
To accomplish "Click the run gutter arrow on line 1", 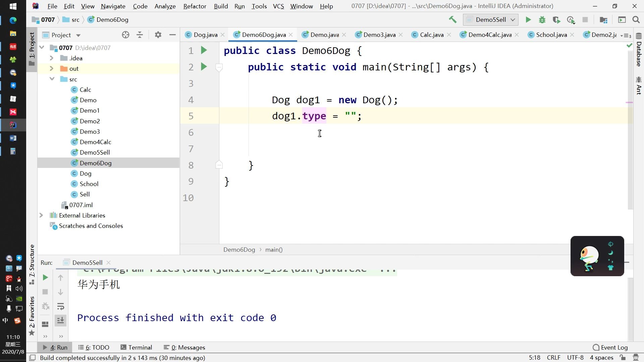I will tap(204, 51).
